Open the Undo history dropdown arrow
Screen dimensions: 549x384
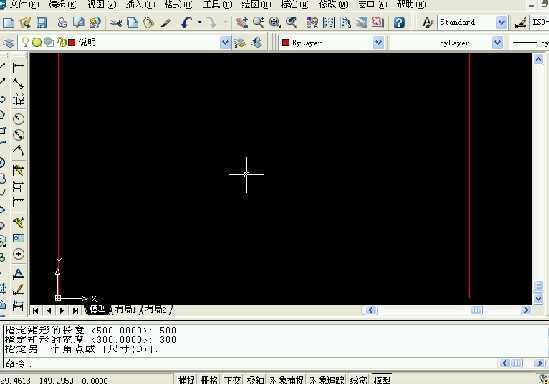coord(200,23)
